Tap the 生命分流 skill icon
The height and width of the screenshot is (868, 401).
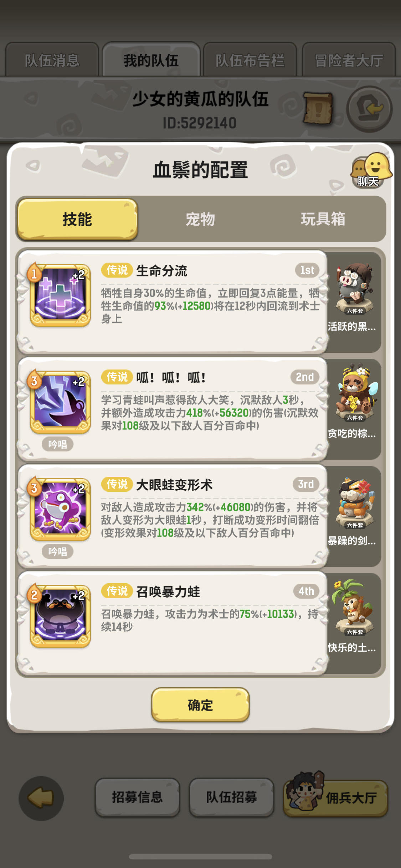pos(60,295)
